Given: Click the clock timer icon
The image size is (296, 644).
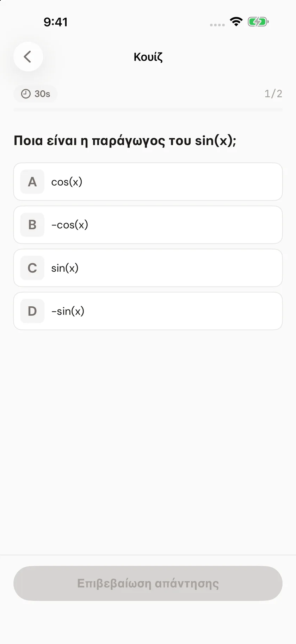Looking at the screenshot, I should (26, 94).
